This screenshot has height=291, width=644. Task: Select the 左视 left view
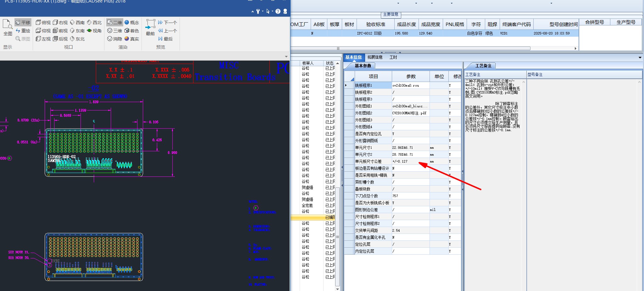(x=43, y=39)
